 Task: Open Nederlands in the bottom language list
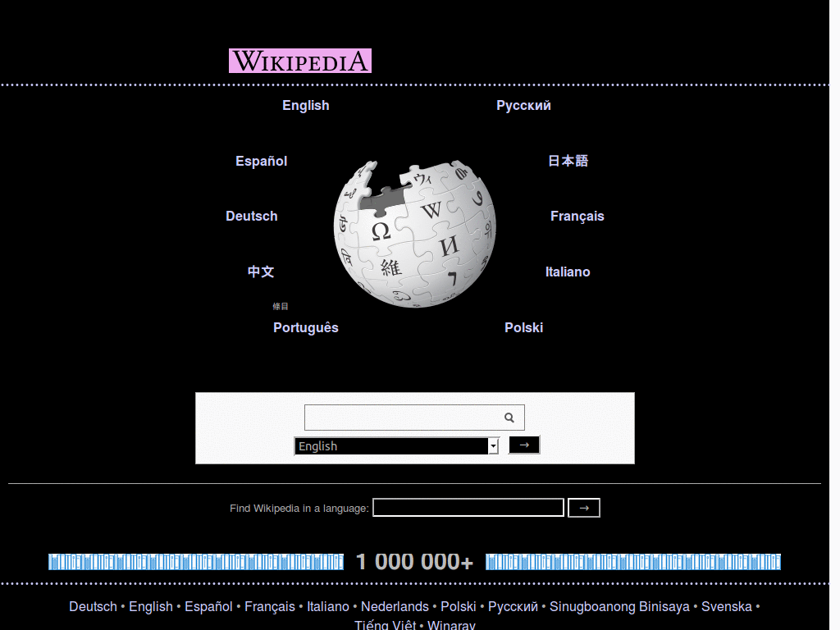click(395, 606)
